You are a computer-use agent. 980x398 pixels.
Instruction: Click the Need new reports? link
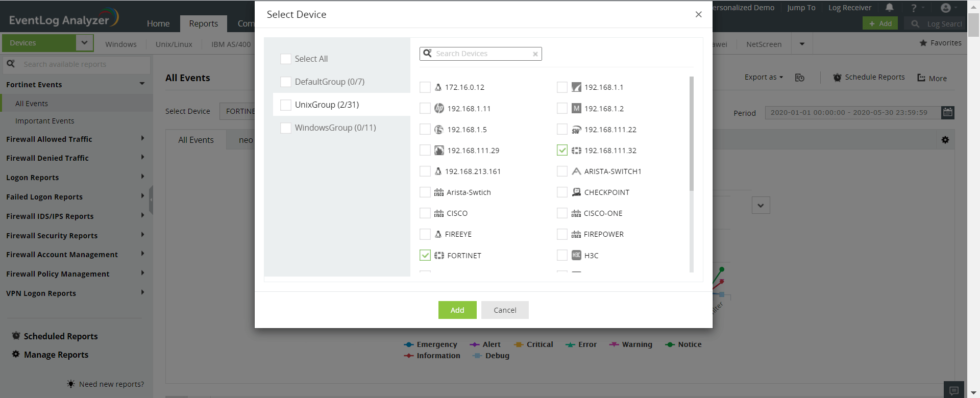111,384
